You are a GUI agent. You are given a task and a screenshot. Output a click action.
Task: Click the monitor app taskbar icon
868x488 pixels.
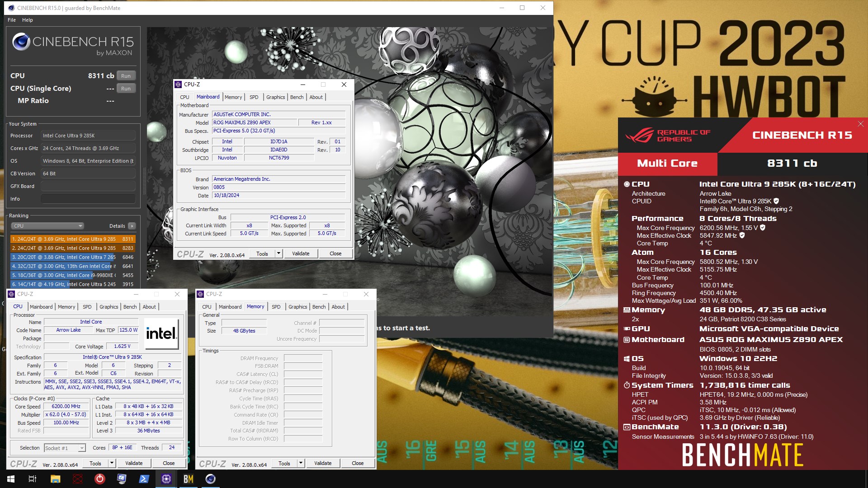click(x=122, y=479)
